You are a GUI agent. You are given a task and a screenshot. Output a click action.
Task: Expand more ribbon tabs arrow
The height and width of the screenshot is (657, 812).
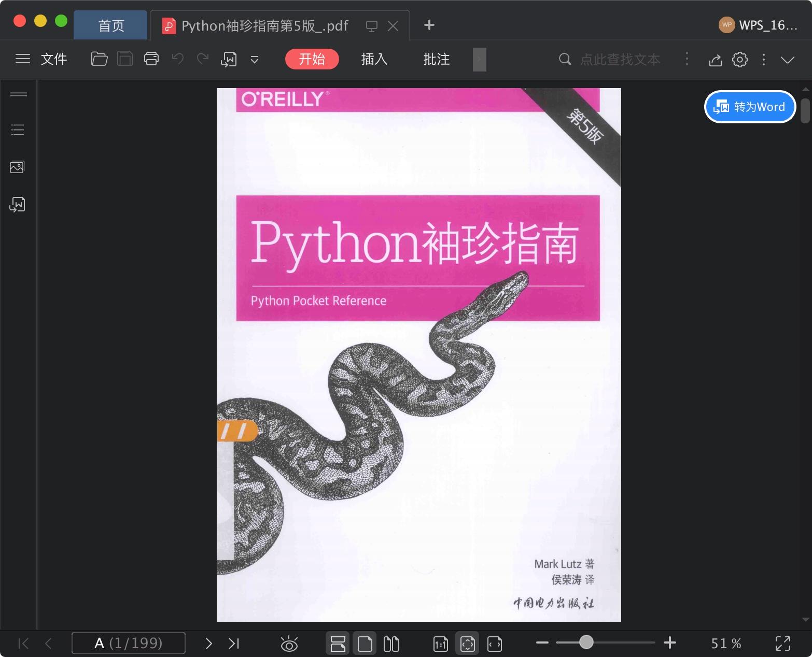click(479, 59)
